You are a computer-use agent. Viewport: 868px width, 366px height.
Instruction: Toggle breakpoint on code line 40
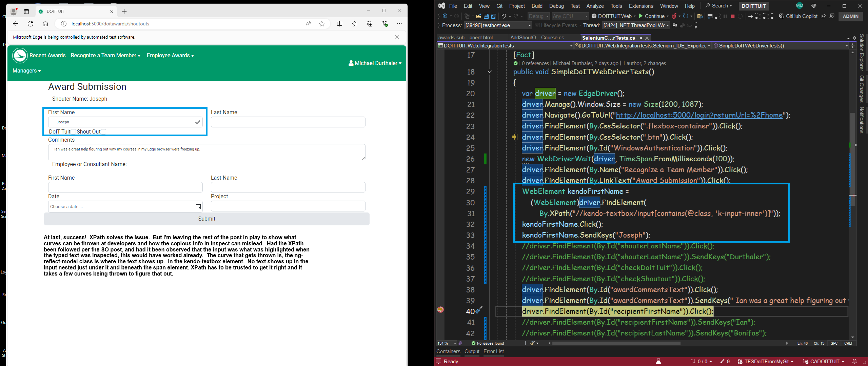pos(440,310)
